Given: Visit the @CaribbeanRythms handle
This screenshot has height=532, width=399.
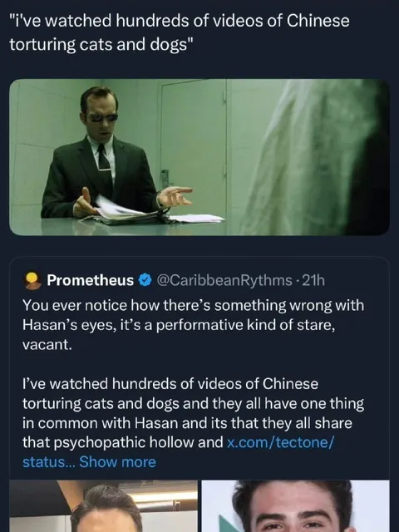Looking at the screenshot, I should (x=224, y=280).
